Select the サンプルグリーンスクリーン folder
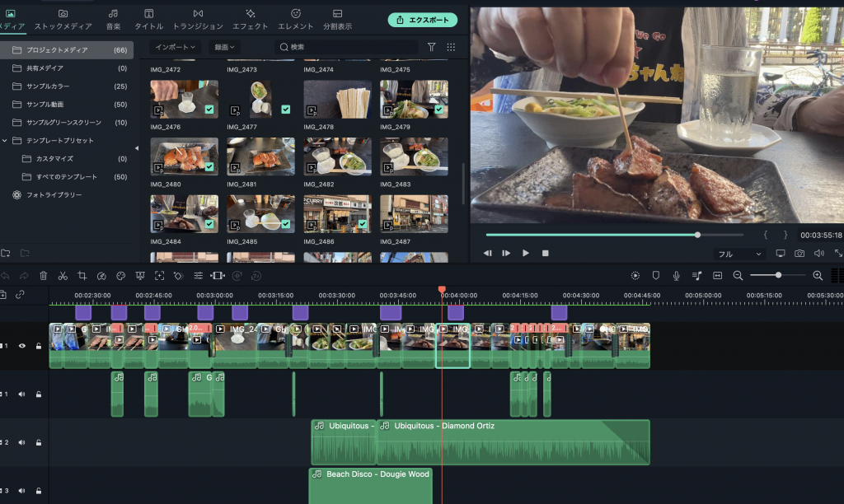The height and width of the screenshot is (504, 844). pos(67,123)
